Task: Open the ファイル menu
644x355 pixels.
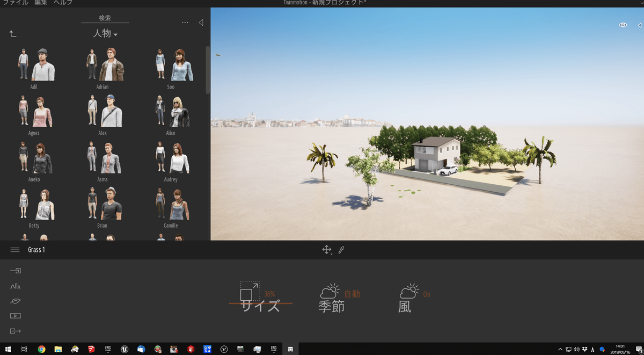Action: pos(16,3)
